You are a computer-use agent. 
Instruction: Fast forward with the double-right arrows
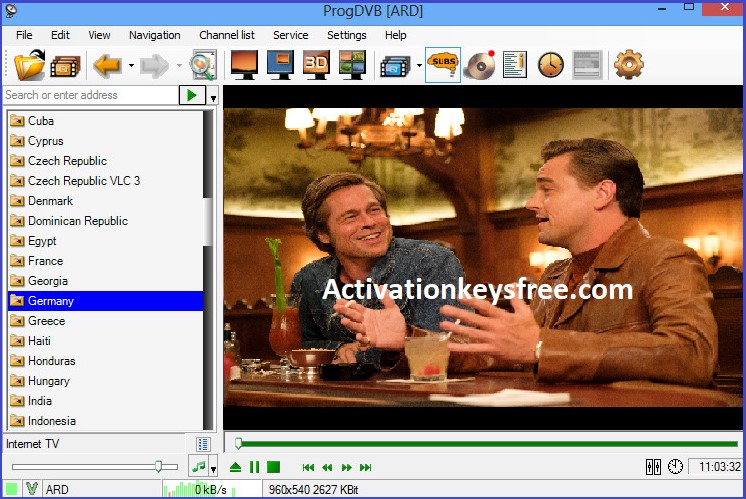346,468
